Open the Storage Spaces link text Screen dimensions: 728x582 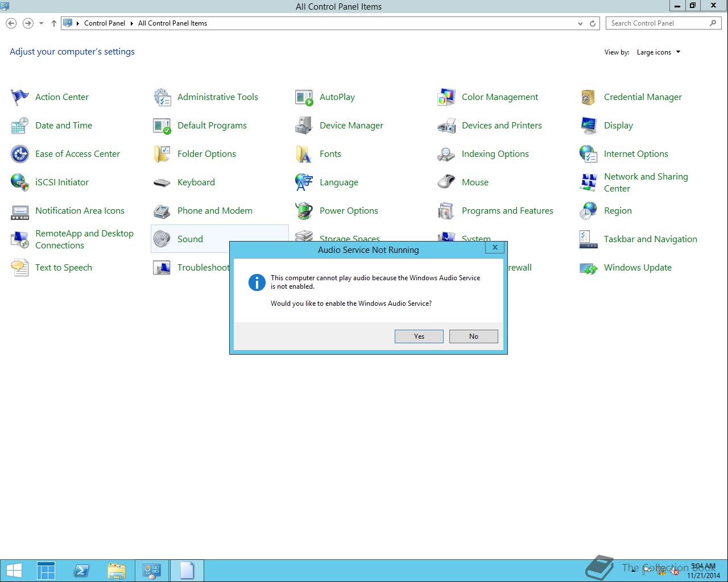(x=350, y=239)
